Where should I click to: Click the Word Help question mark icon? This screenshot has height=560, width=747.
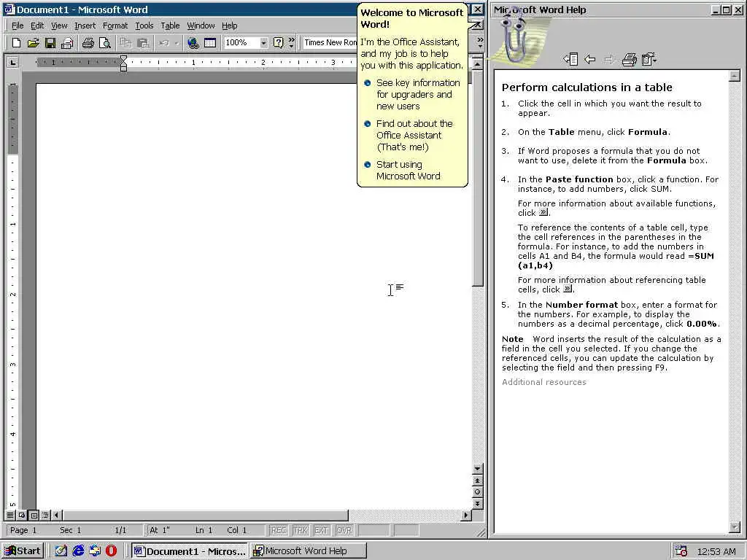coord(278,43)
